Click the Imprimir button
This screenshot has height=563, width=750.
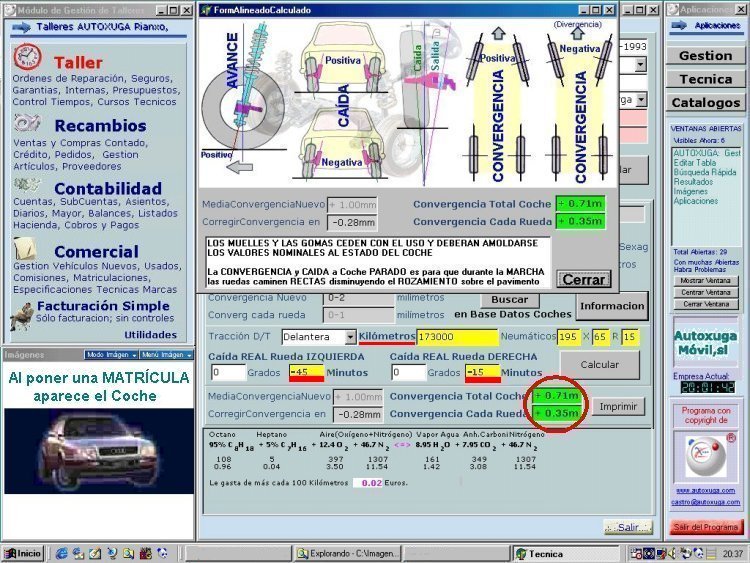618,407
